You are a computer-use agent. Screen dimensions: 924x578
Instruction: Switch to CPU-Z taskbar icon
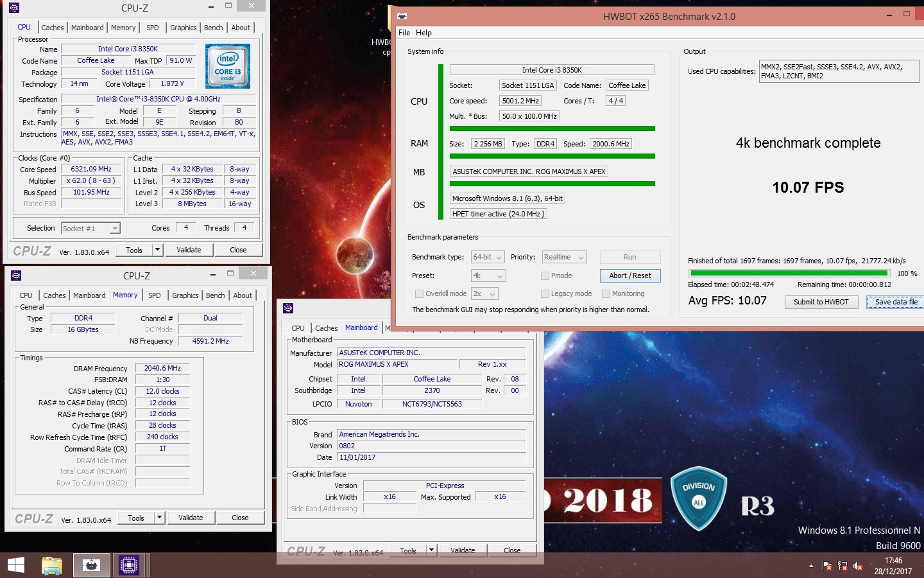[128, 565]
